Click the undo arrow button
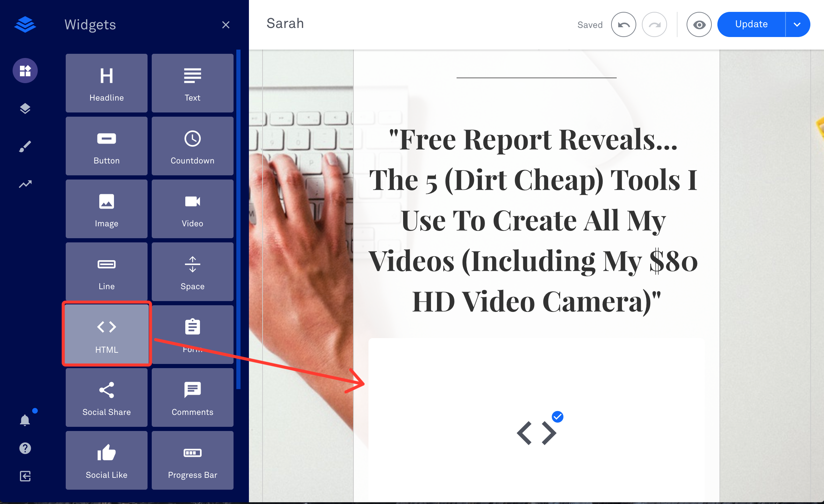 (x=624, y=24)
